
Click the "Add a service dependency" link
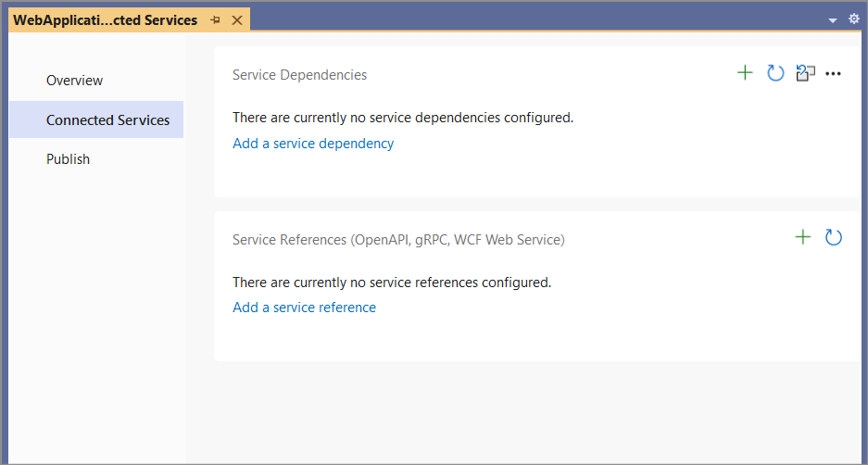coord(313,144)
